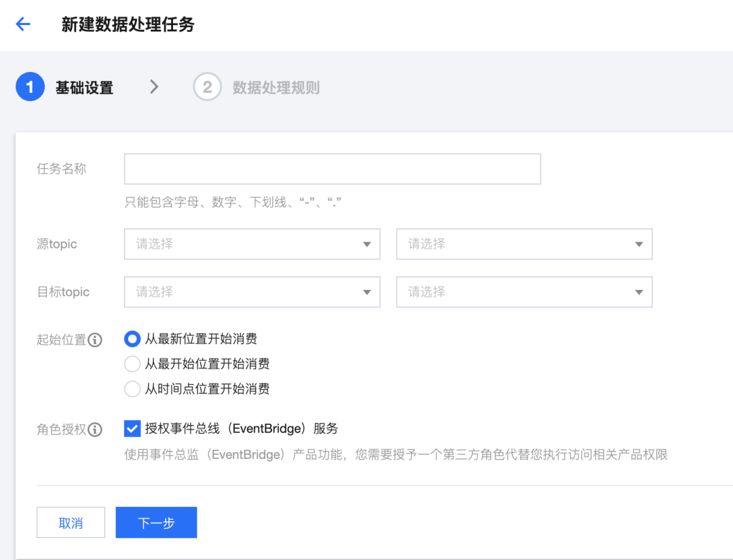Click the back arrow icon
This screenshot has height=560, width=733.
(23, 25)
